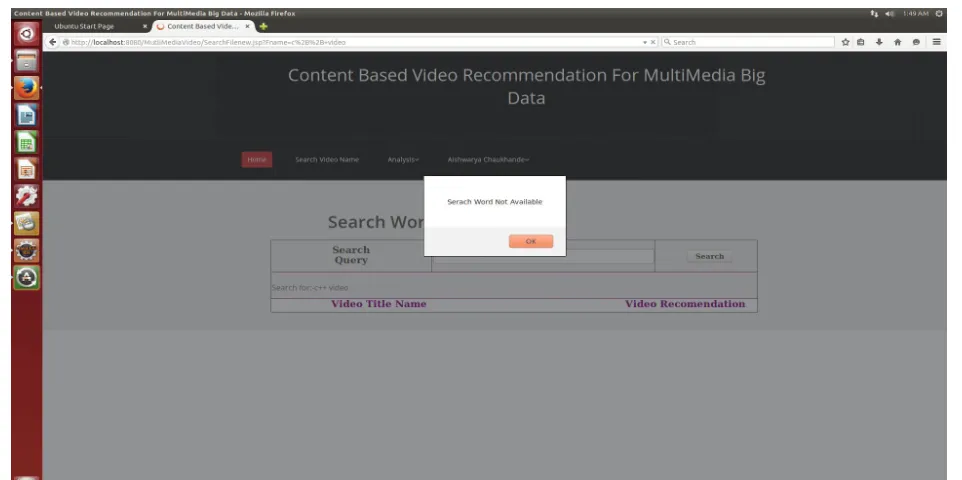
Task: Open the Search Video Name menu item
Action: tap(327, 160)
